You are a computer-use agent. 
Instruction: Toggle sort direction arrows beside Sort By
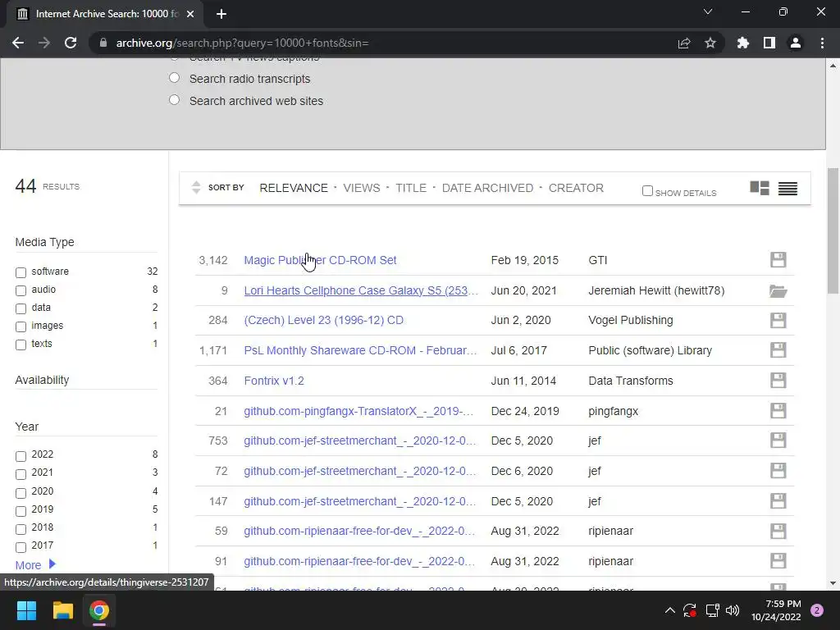click(x=196, y=188)
